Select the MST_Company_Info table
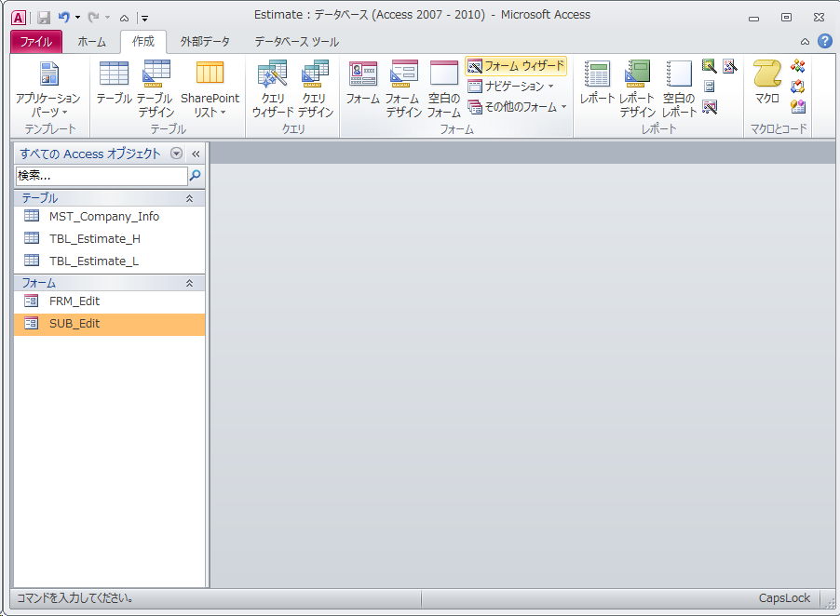840x616 pixels. click(109, 216)
